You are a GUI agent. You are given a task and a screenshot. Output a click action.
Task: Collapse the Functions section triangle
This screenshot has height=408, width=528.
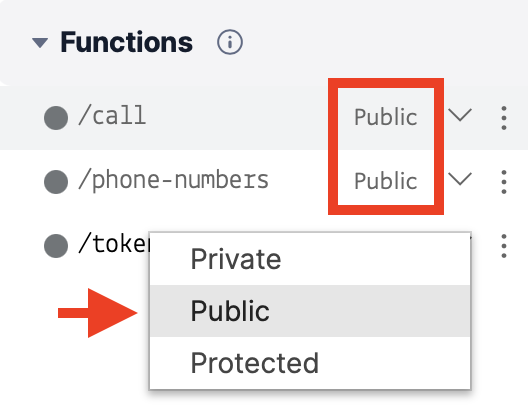(x=40, y=43)
